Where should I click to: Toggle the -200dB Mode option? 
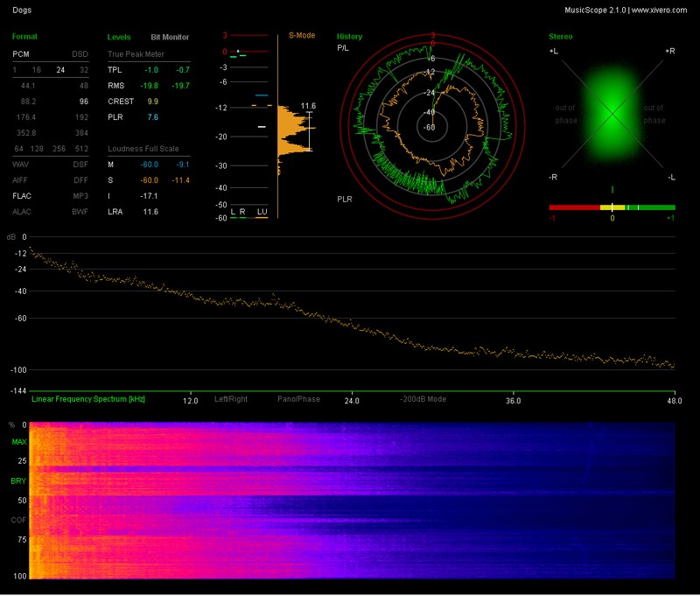(423, 399)
